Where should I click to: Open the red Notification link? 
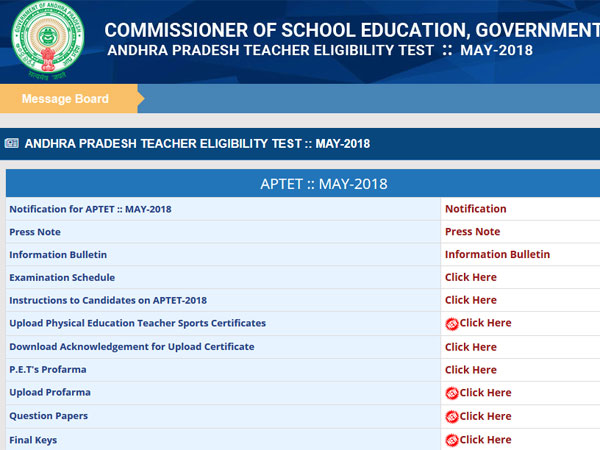tap(475, 209)
